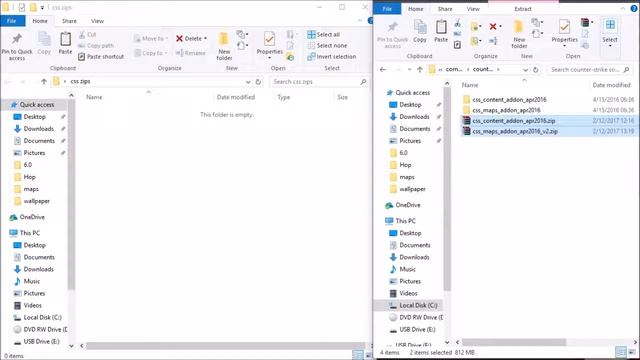
Task: Go back in right window navigation
Action: click(x=383, y=70)
